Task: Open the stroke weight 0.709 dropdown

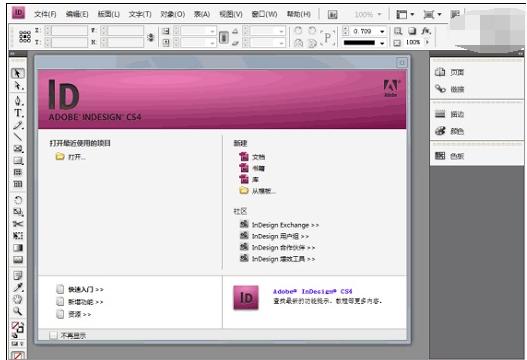Action: [382, 31]
